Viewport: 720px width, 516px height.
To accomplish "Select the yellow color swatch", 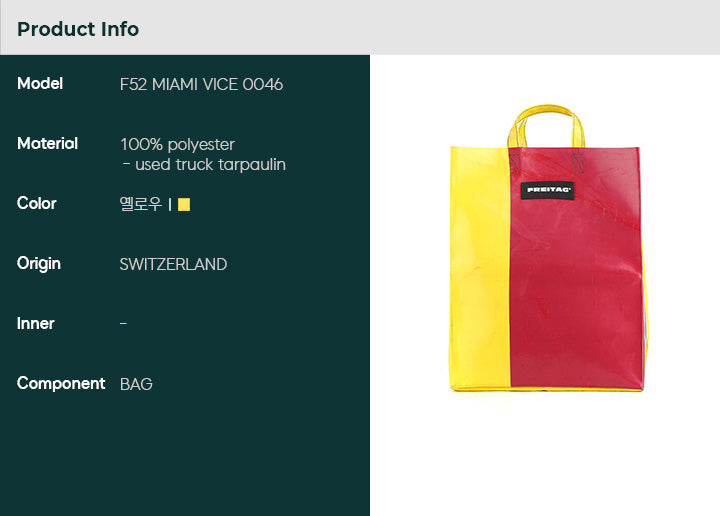I will point(184,204).
